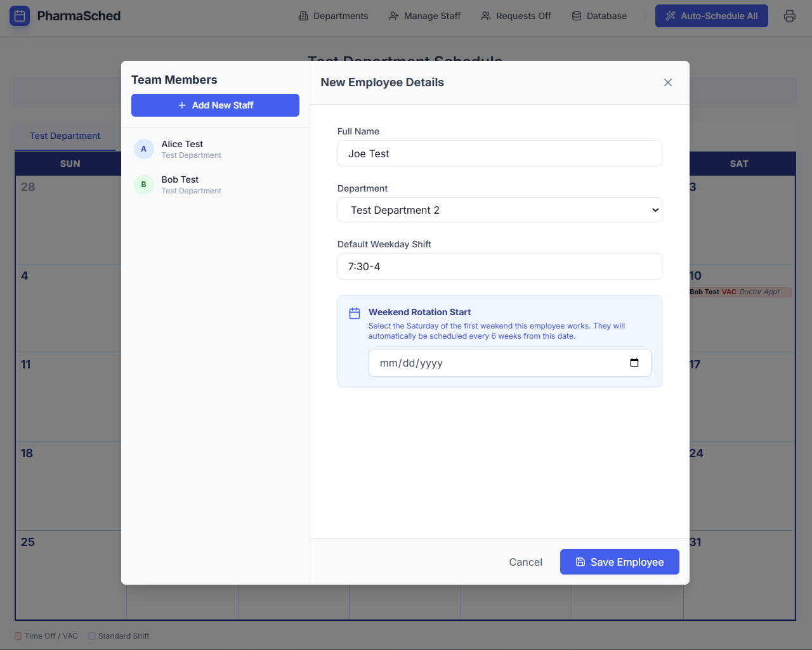812x650 pixels.
Task: Open the date picker calendar icon
Action: click(634, 363)
